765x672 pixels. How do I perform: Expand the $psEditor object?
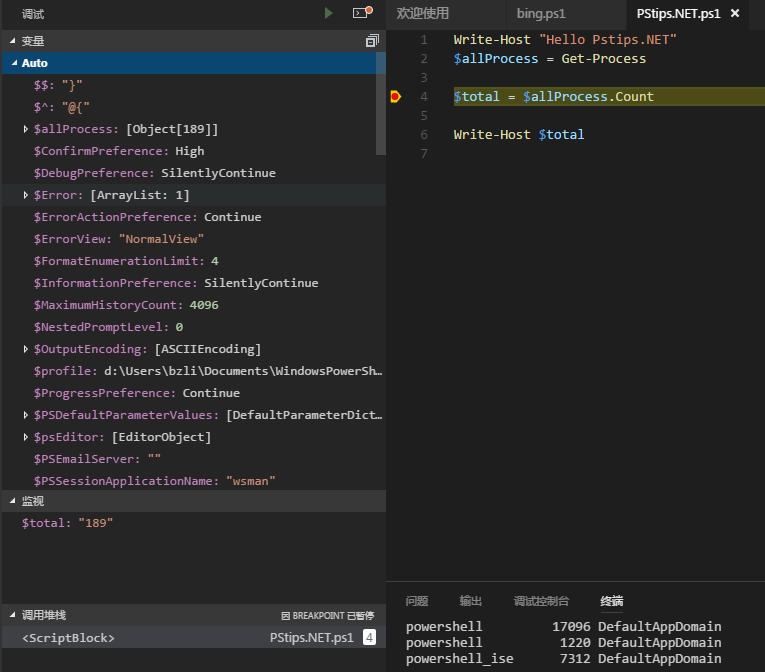[x=25, y=437]
